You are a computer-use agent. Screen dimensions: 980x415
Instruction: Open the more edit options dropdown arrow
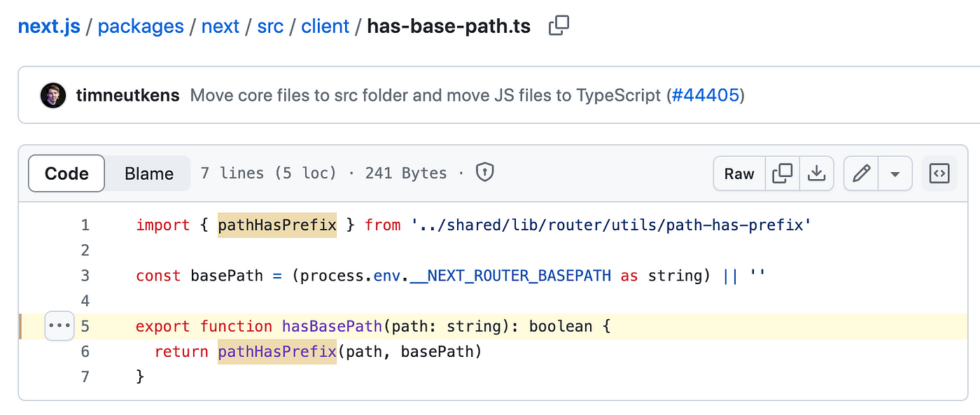(895, 174)
